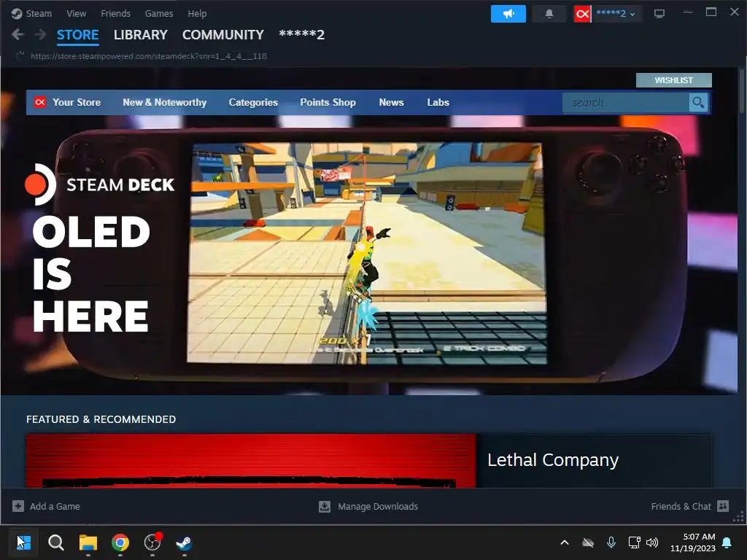Viewport: 747px width, 560px height.
Task: Open the Help menu
Action: [x=197, y=13]
